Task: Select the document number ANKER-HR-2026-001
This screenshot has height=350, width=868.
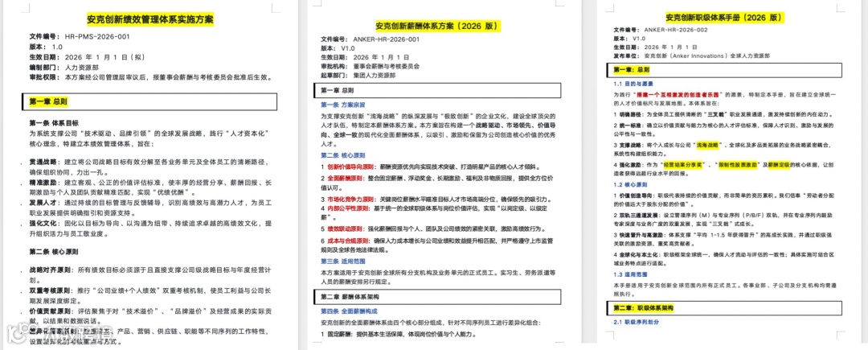Action: (387, 39)
